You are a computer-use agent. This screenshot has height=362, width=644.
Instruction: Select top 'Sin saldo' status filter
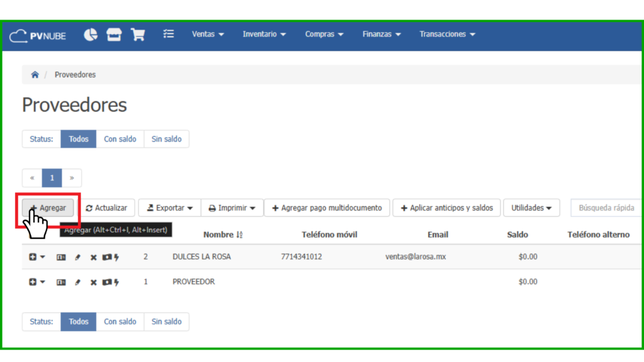coord(166,139)
